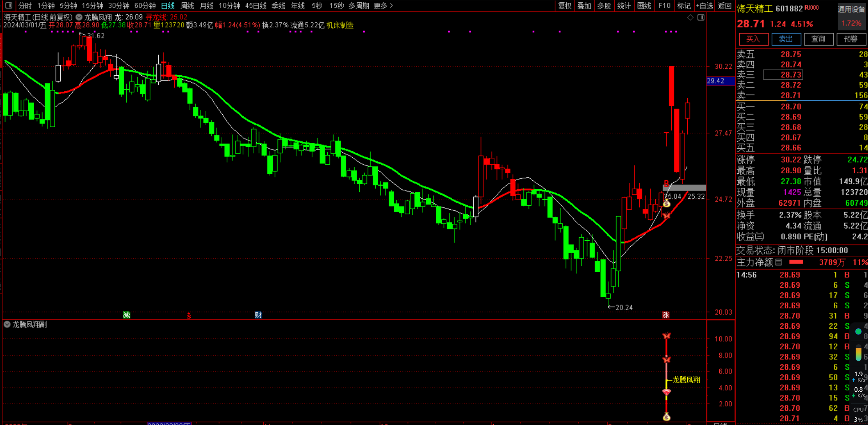Click the 29.42 blue price axis marker
Viewport: 868px width, 425px height.
point(721,81)
